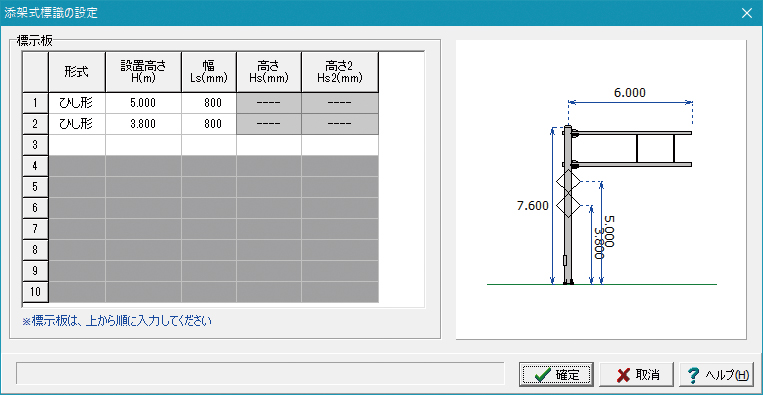Viewport: 763px width, 395px height.
Task: Edit the 3.800 installation height cell
Action: [x=144, y=124]
